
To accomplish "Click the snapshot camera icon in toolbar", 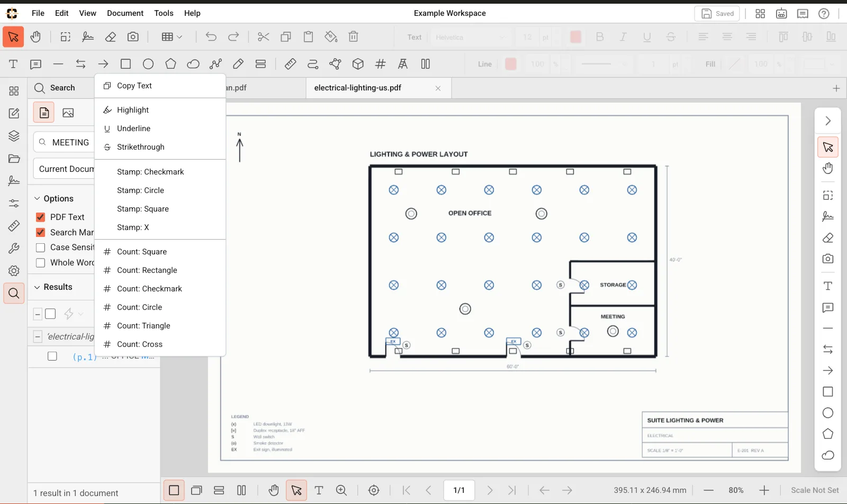I will [133, 37].
